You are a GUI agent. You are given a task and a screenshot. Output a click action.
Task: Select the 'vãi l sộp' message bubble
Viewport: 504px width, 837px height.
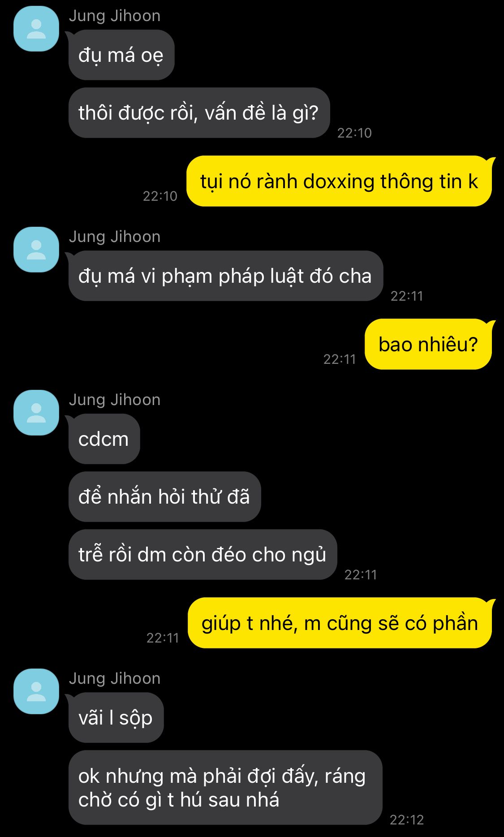116,718
